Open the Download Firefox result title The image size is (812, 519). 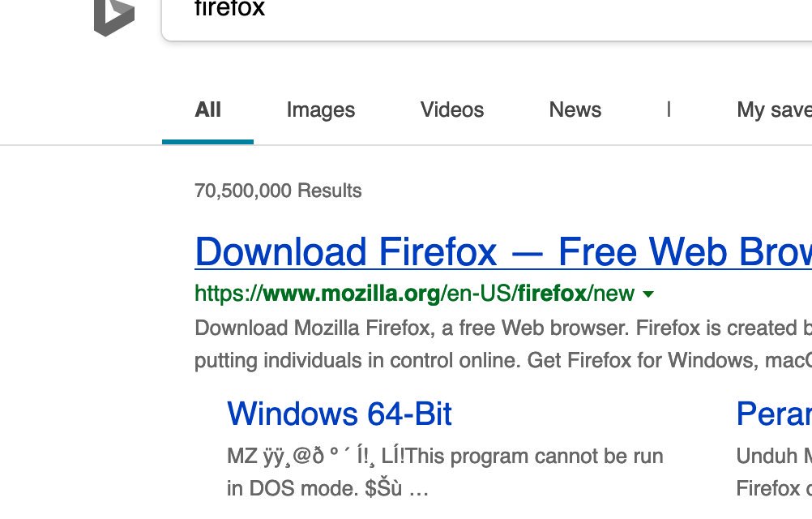(503, 252)
